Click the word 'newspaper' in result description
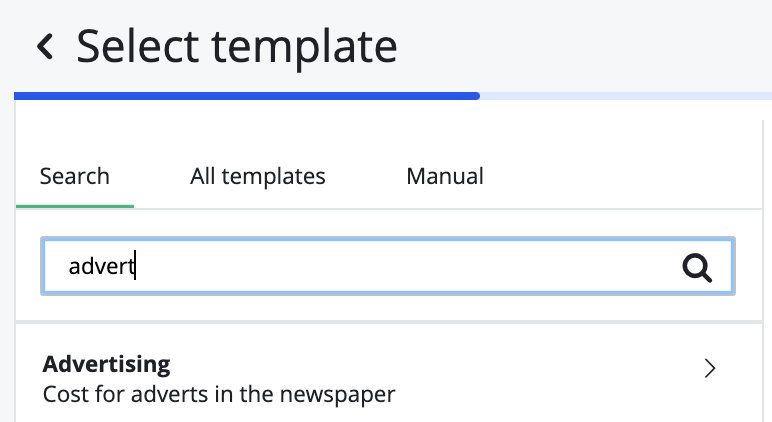Image resolution: width=772 pixels, height=422 pixels. [x=341, y=394]
